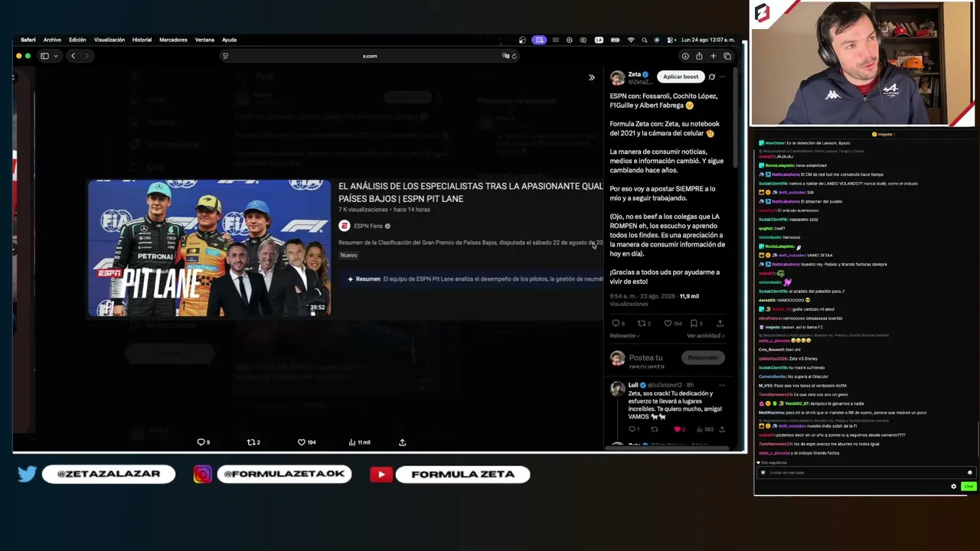Open more options on Luli's reply

point(721,385)
